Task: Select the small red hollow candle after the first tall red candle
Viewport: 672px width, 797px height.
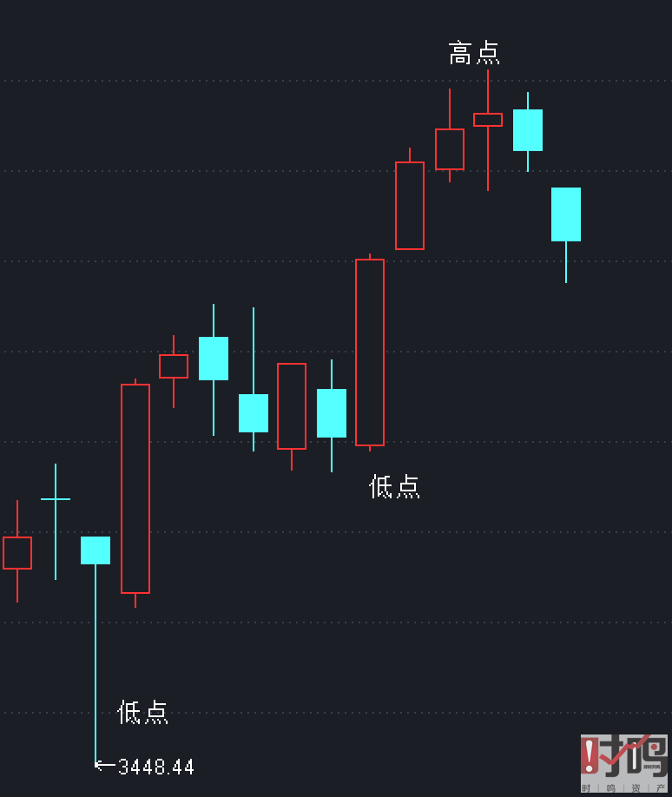Action: (174, 366)
